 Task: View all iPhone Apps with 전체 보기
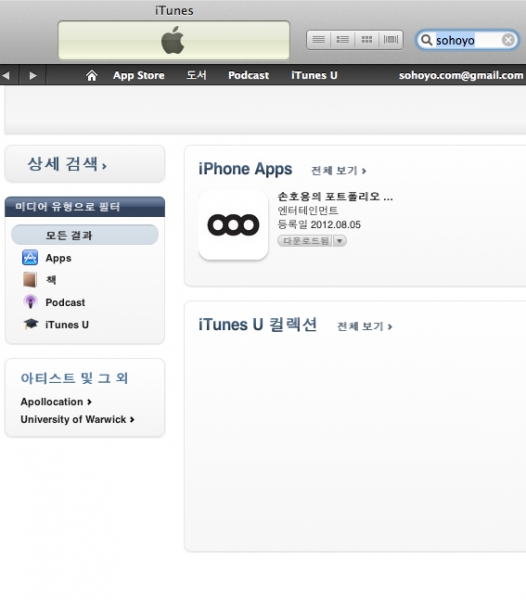click(339, 171)
